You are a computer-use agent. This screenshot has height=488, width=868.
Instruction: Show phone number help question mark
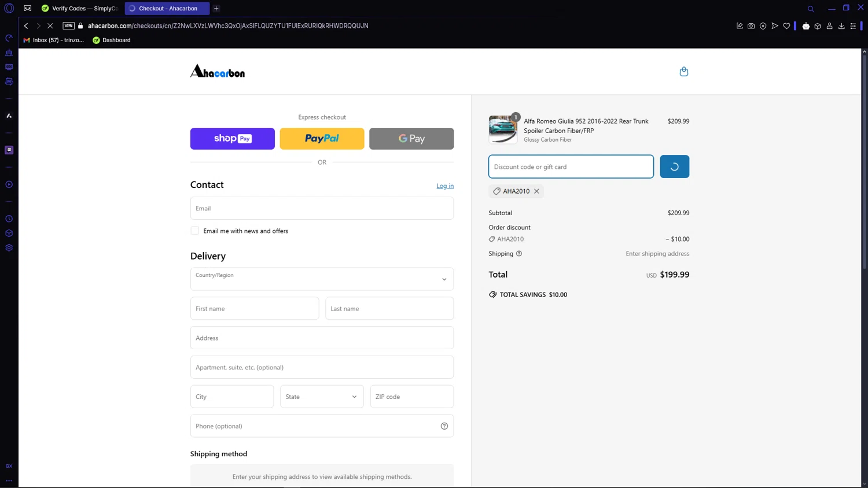[444, 426]
